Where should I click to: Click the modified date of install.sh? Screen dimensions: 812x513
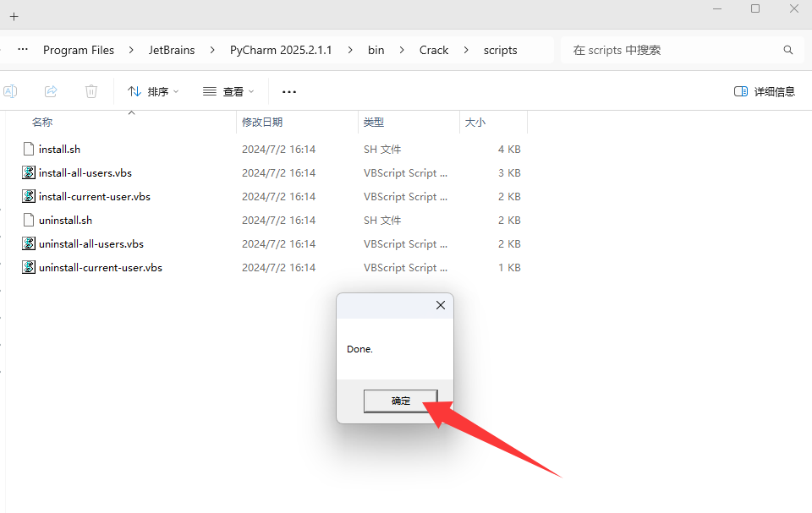click(278, 149)
